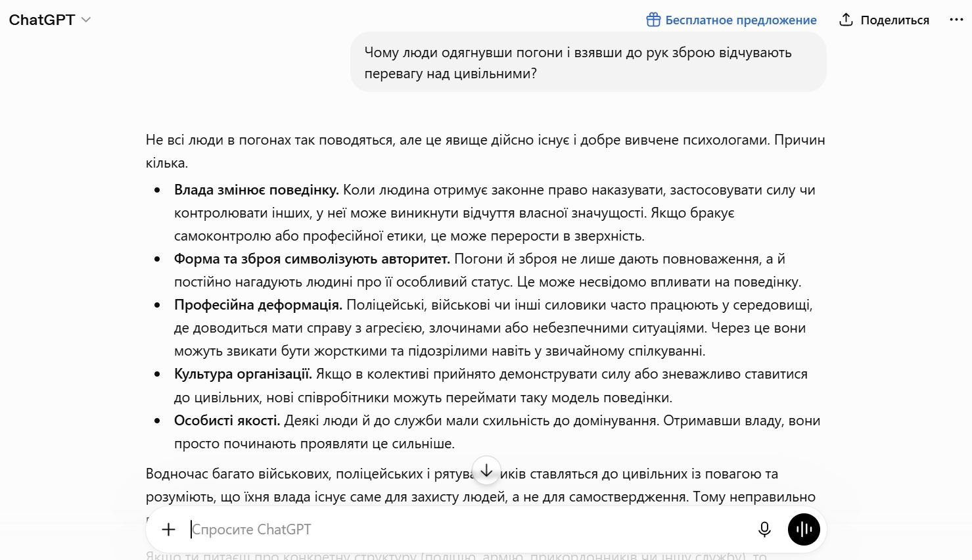Click the bold heading Професійна деформація
The height and width of the screenshot is (560, 972).
[x=258, y=305]
